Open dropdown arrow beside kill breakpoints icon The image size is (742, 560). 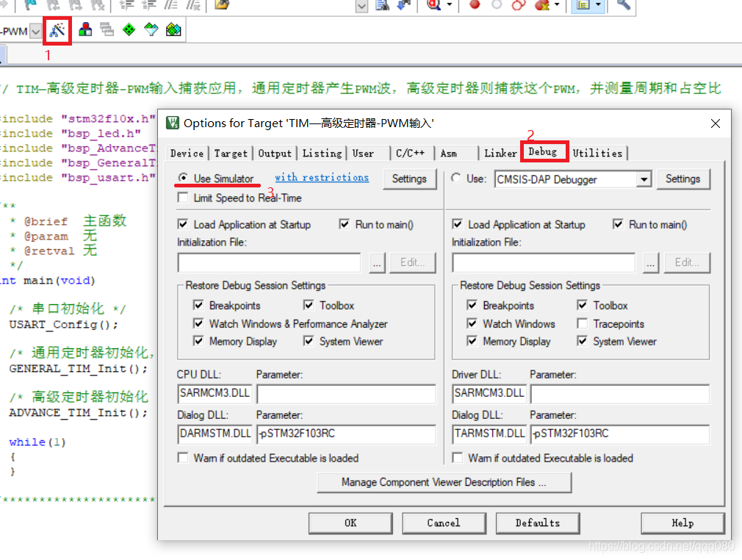pos(557,4)
